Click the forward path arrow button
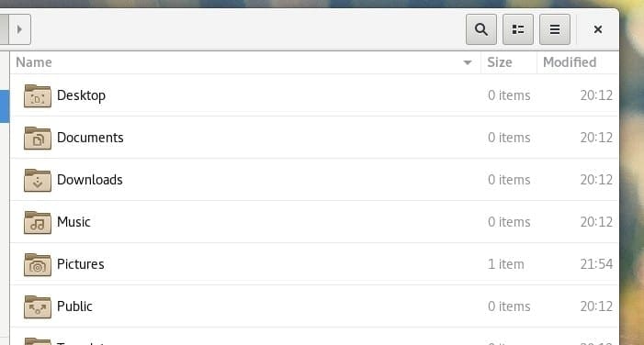 pyautogui.click(x=19, y=29)
